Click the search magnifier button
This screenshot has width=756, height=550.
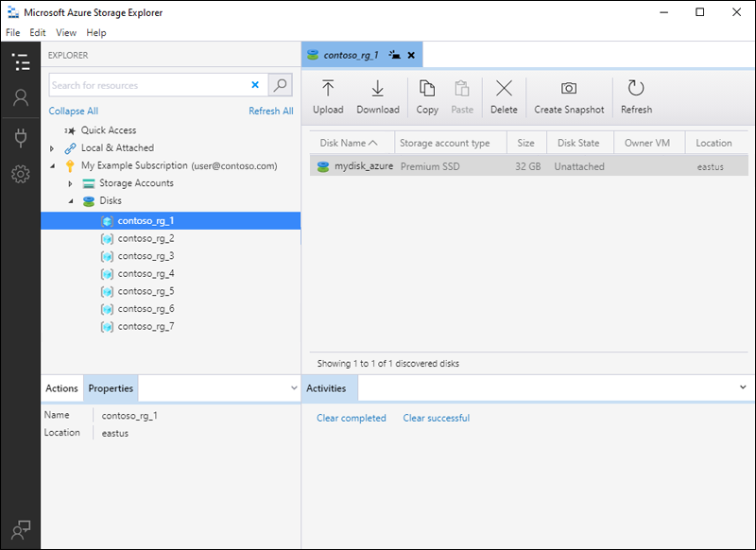(x=280, y=85)
